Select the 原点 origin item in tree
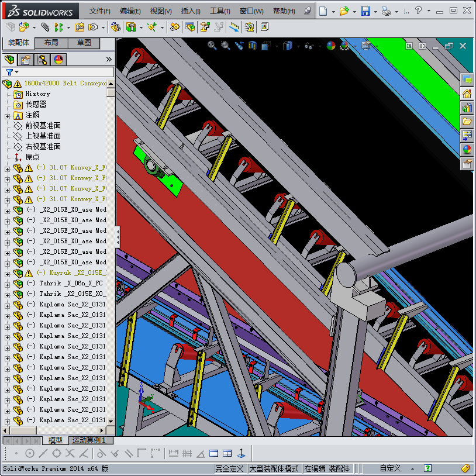Viewport: 476px width, 476px height. pos(32,157)
